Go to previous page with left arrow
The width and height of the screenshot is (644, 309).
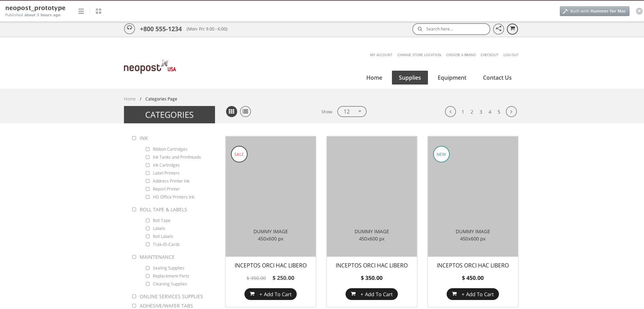click(450, 112)
